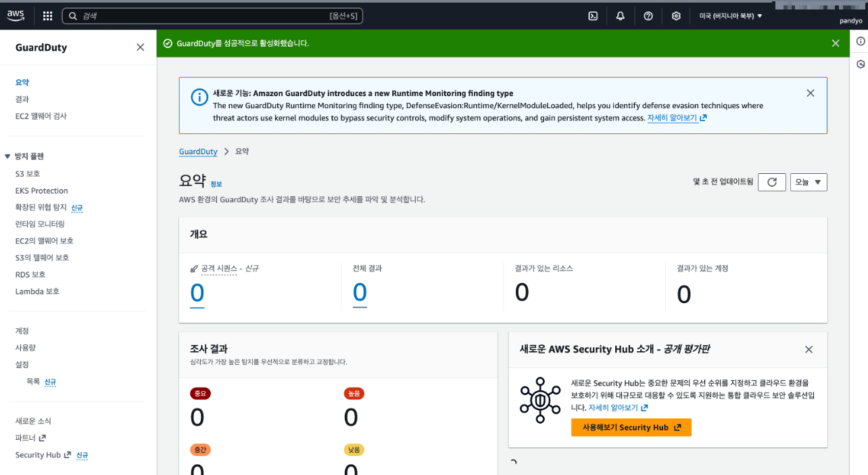Open 결과 in the sidebar
The height and width of the screenshot is (475, 868).
[x=22, y=99]
